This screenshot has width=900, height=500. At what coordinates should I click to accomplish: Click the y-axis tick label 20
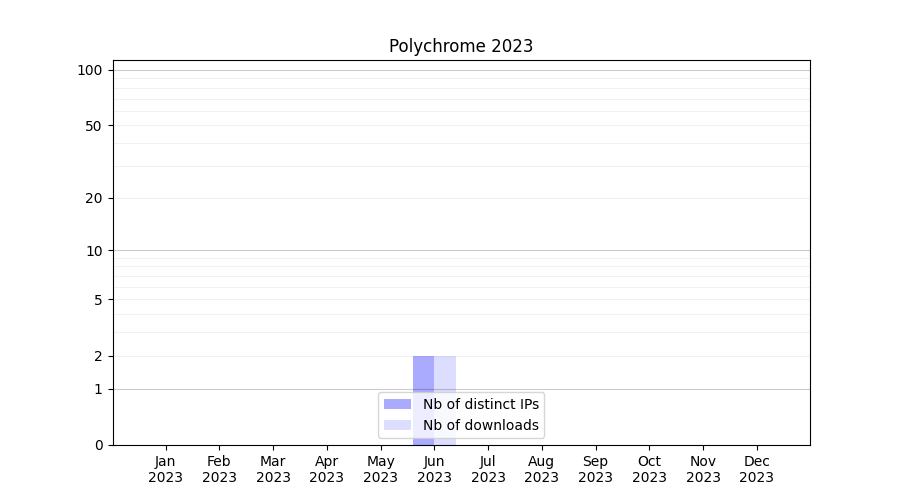click(x=94, y=198)
